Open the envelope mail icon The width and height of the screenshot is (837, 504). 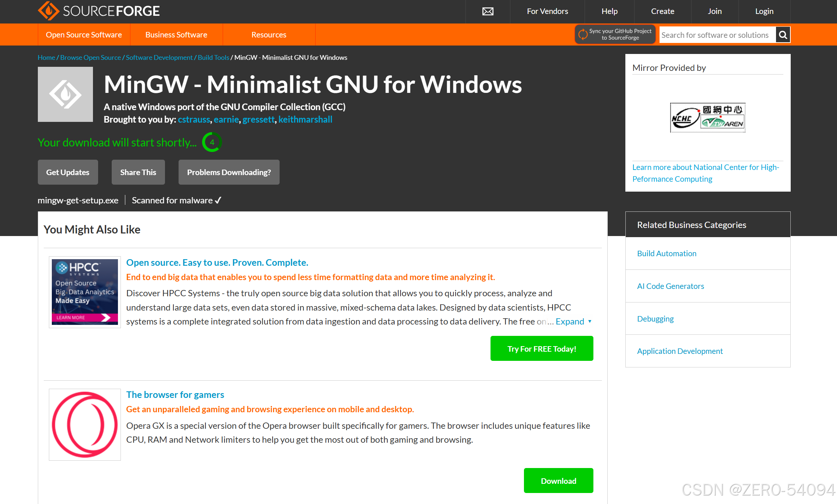[x=488, y=11]
